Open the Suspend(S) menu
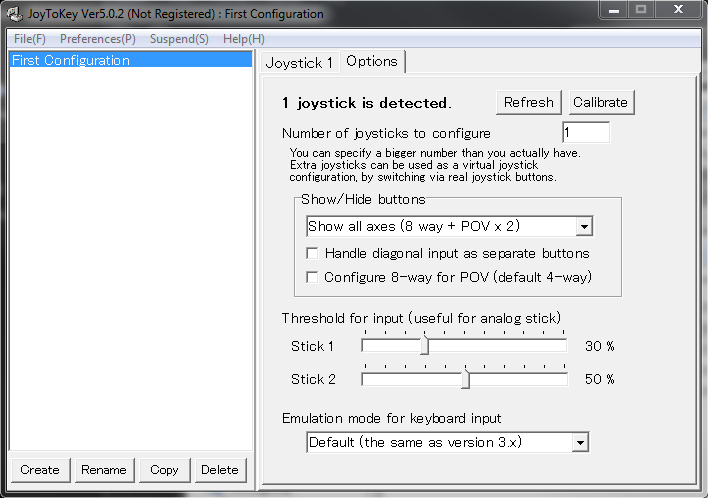Viewport: 708px width, 498px height. (x=179, y=39)
